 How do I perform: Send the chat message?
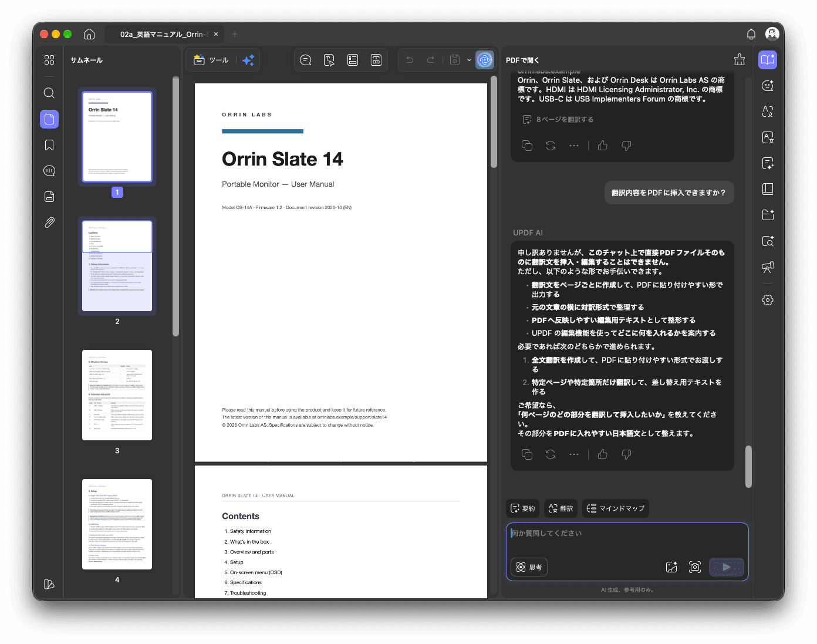[727, 567]
